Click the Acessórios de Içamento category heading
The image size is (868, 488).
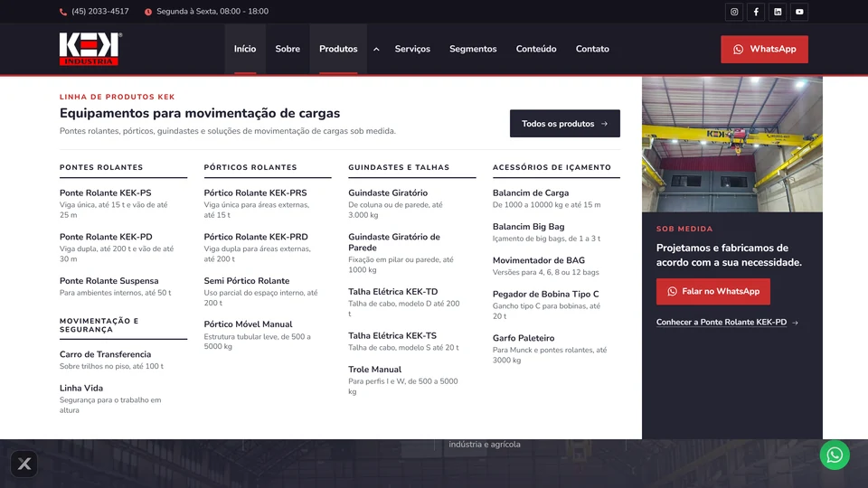[552, 167]
